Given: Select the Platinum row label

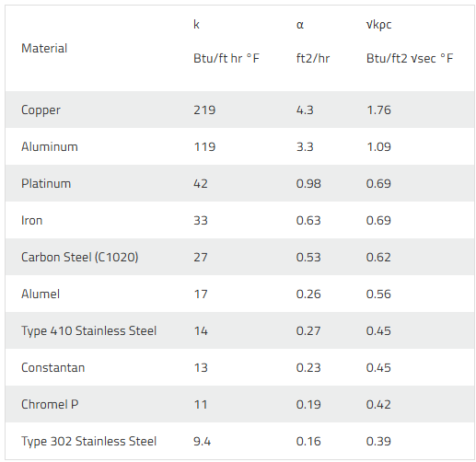Looking at the screenshot, I should 46,184.
